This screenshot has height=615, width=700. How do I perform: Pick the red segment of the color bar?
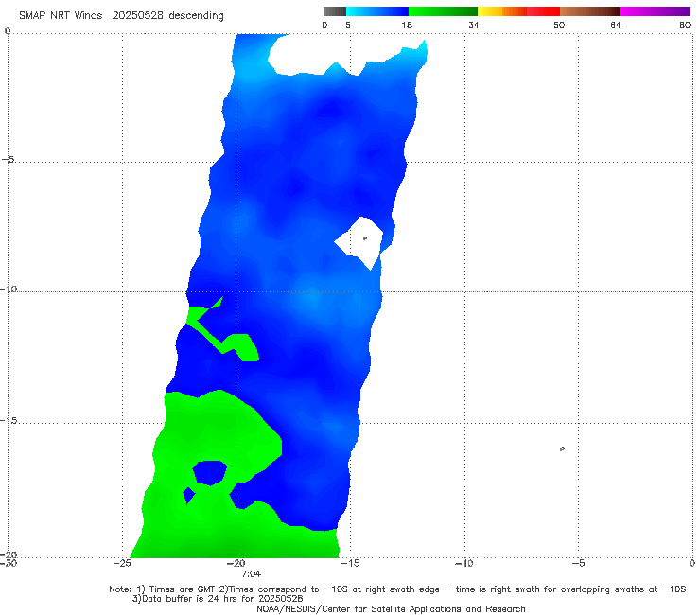(x=543, y=11)
